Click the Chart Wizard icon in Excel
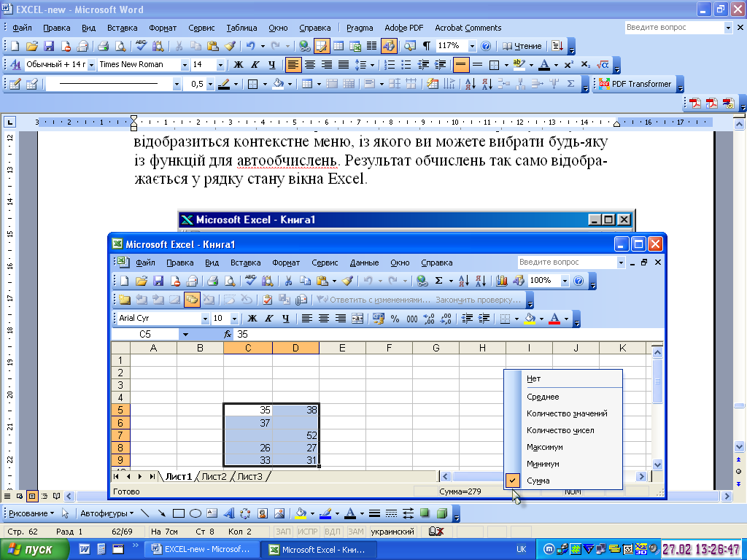This screenshot has width=747, height=560. click(501, 281)
